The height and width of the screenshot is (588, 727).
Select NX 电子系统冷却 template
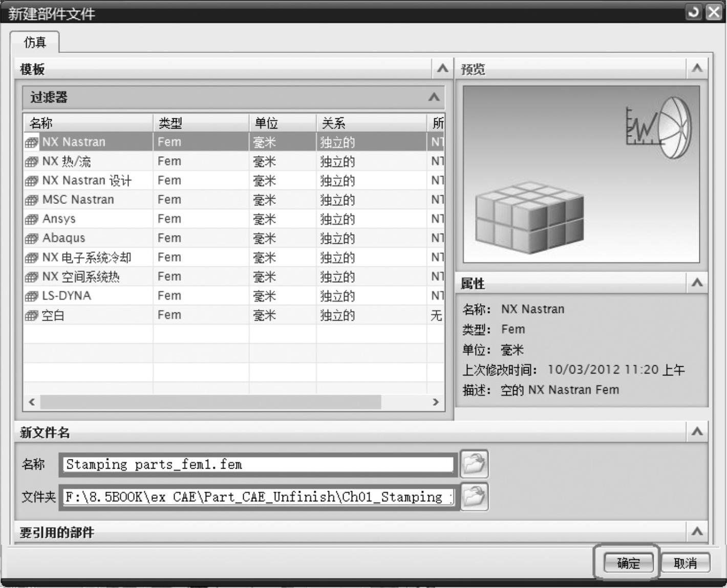tap(234, 257)
